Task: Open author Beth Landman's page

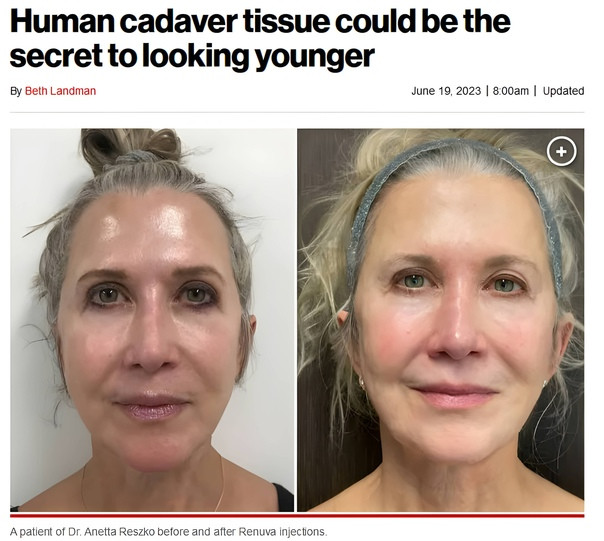Action: tap(60, 91)
